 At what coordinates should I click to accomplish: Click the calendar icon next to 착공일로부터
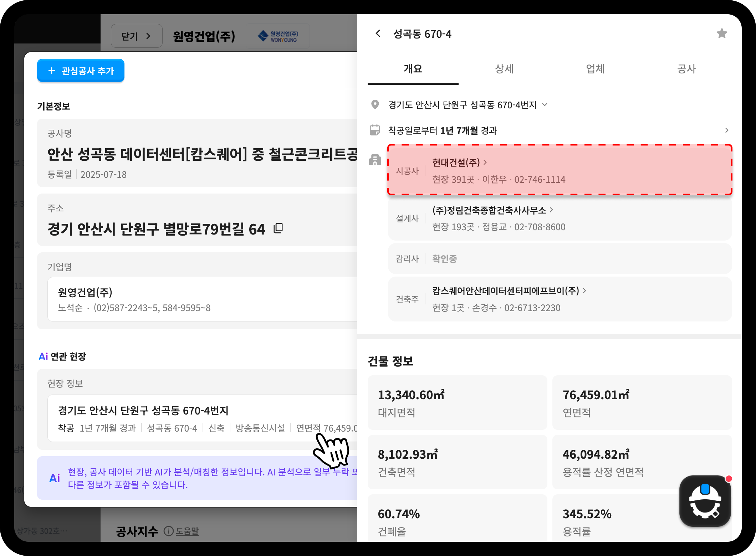375,130
